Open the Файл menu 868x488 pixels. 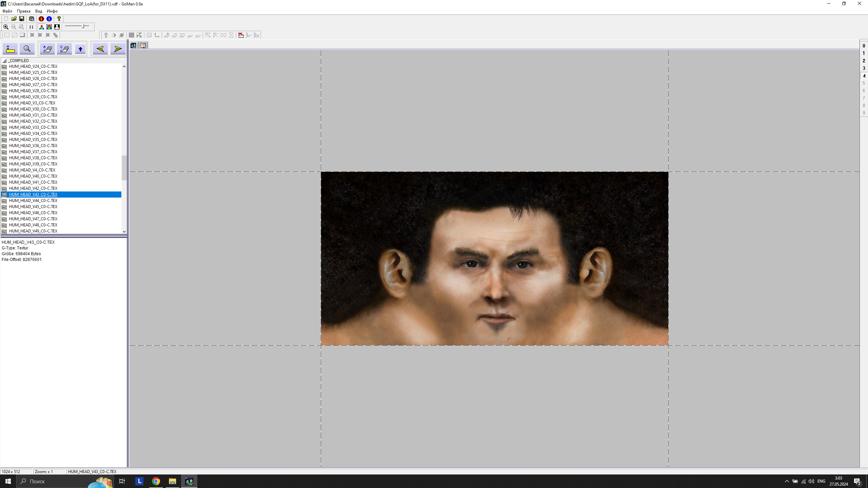click(7, 11)
